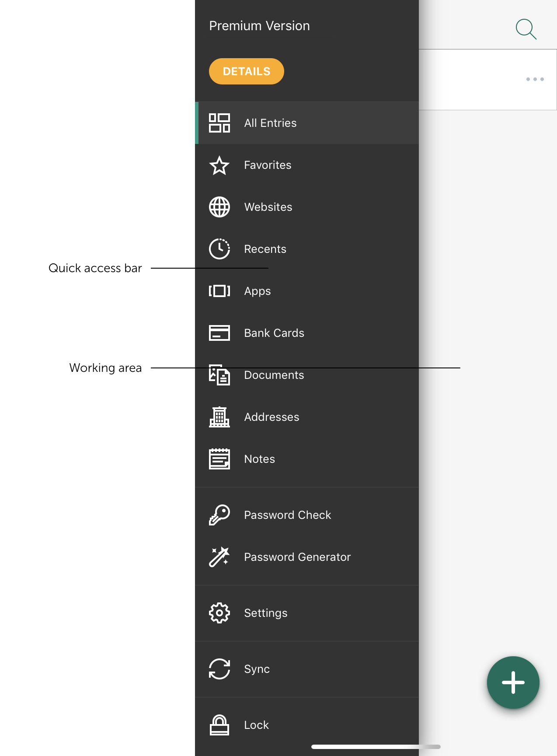Launch Password Check
Viewport: 557px width, 756px height.
287,515
